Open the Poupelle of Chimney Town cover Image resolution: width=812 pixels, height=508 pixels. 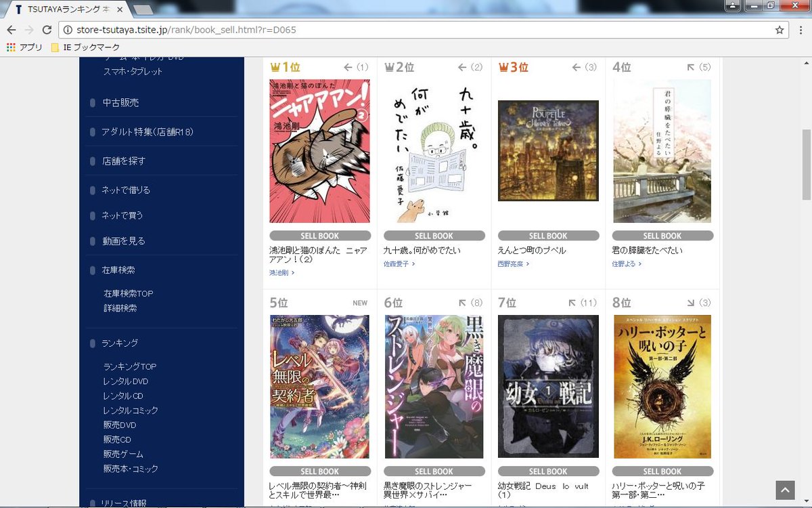click(548, 151)
